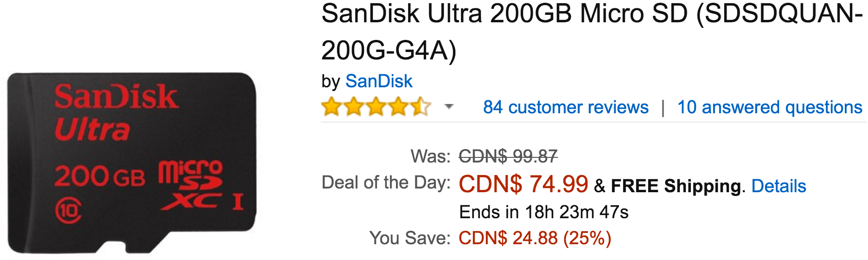This screenshot has height=260, width=868.
Task: Click the CDN$ 24.88 (25%) savings amount
Action: click(x=535, y=238)
